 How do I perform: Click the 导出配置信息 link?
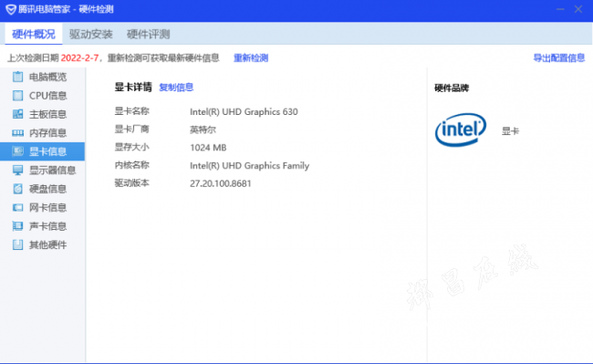coord(559,57)
